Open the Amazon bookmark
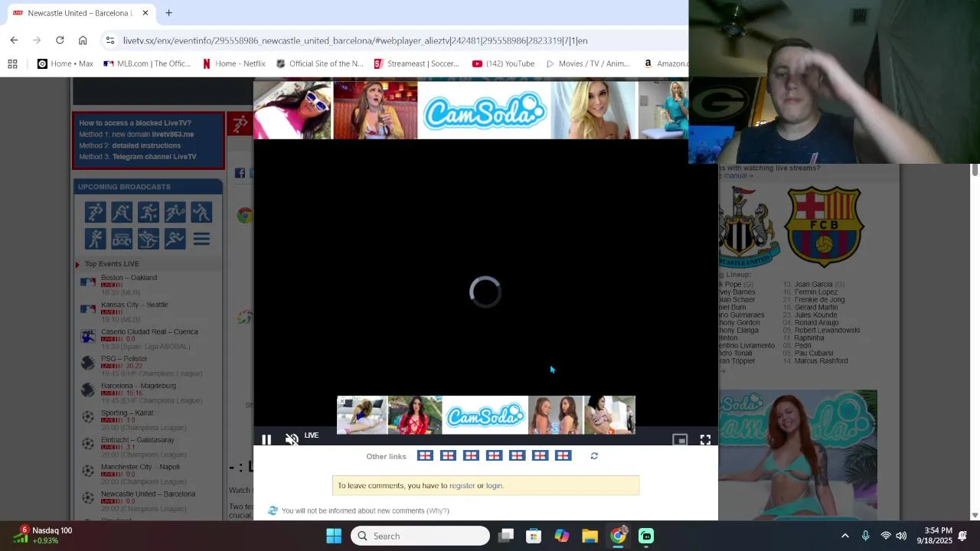The width and height of the screenshot is (980, 551). point(665,64)
